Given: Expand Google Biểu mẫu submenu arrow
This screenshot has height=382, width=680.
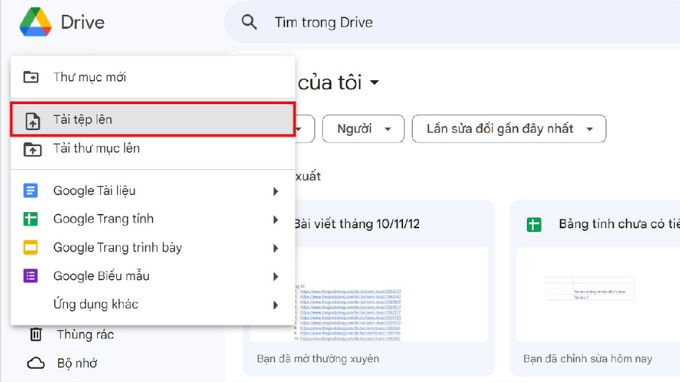Looking at the screenshot, I should [x=275, y=277].
